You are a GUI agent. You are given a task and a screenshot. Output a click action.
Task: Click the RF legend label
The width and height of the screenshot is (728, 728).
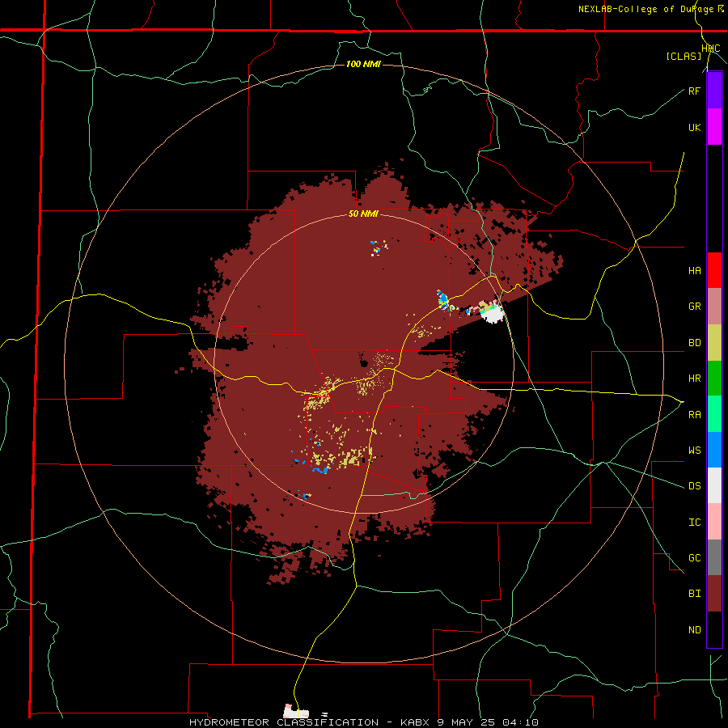point(694,91)
